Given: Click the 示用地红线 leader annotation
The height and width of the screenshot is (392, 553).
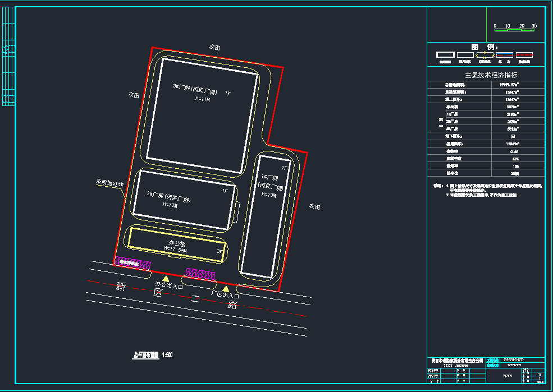Looking at the screenshot, I should pos(109,183).
